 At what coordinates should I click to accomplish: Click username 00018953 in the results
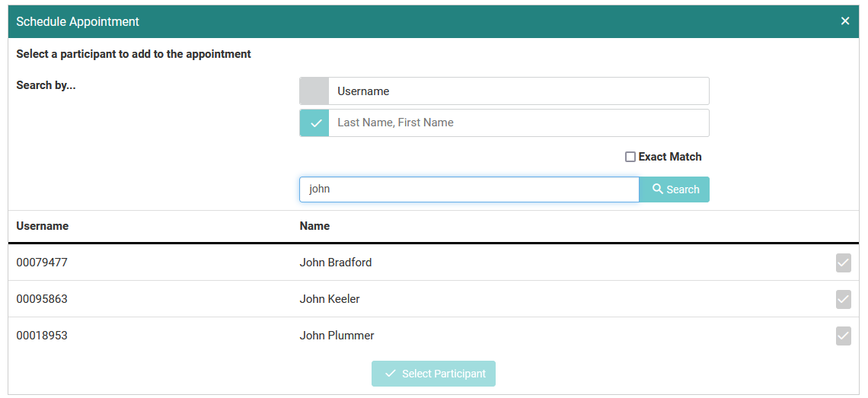click(x=42, y=336)
